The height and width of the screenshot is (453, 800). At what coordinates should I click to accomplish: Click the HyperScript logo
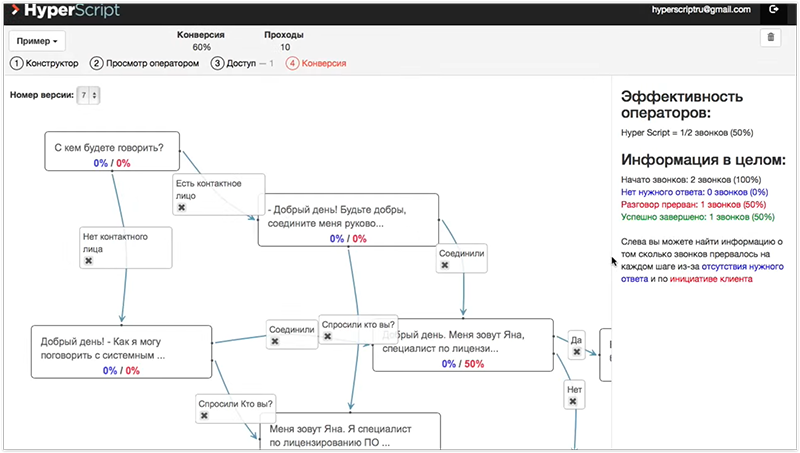62,11
